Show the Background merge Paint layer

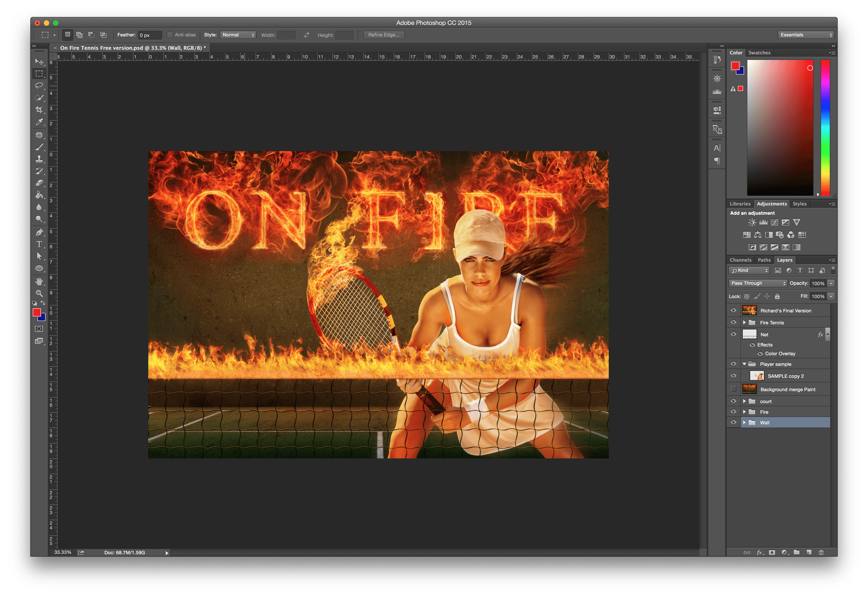coord(734,389)
